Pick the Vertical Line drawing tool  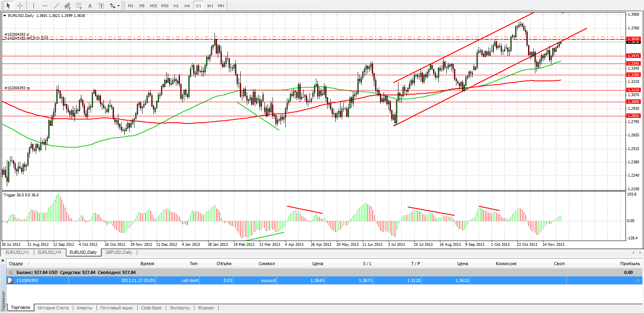(33, 6)
